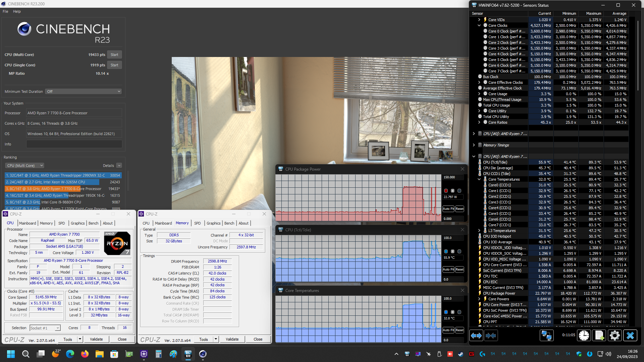Image resolution: width=644 pixels, height=362 pixels.
Task: Open Calculator from taskbar
Action: pyautogui.click(x=159, y=354)
